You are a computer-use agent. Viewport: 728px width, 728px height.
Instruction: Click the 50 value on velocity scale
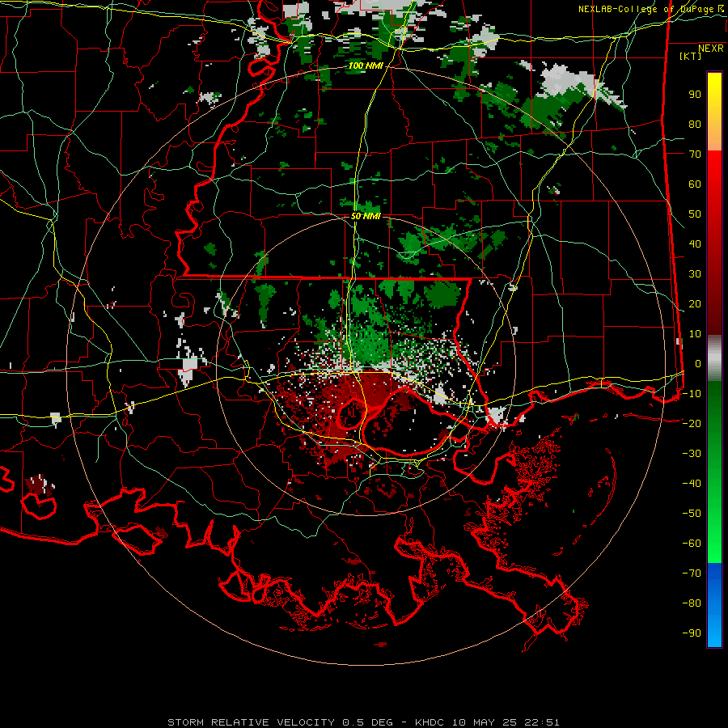695,214
